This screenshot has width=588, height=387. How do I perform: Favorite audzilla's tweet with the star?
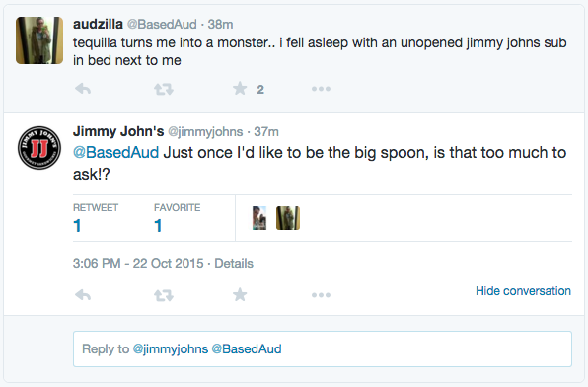(240, 89)
